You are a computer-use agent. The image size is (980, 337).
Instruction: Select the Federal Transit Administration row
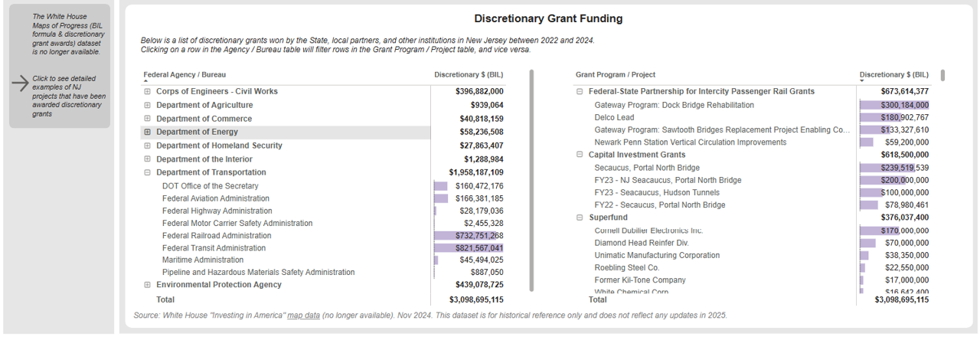coord(214,248)
